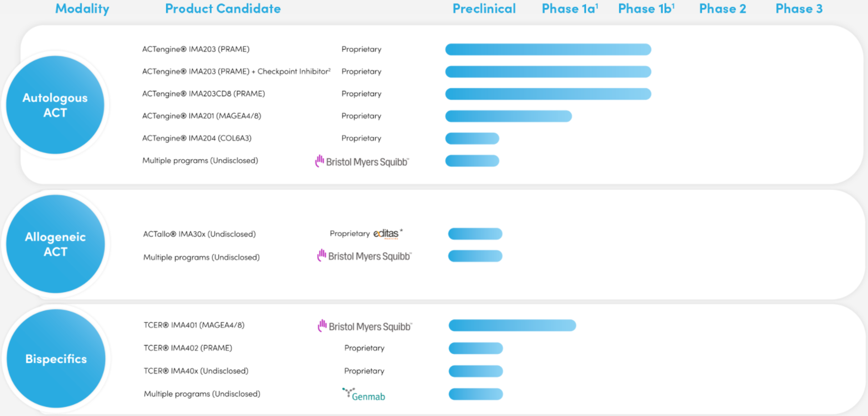Open ACTengine IMA204 (COL6A3) candidate text
868x416 pixels.
click(197, 138)
